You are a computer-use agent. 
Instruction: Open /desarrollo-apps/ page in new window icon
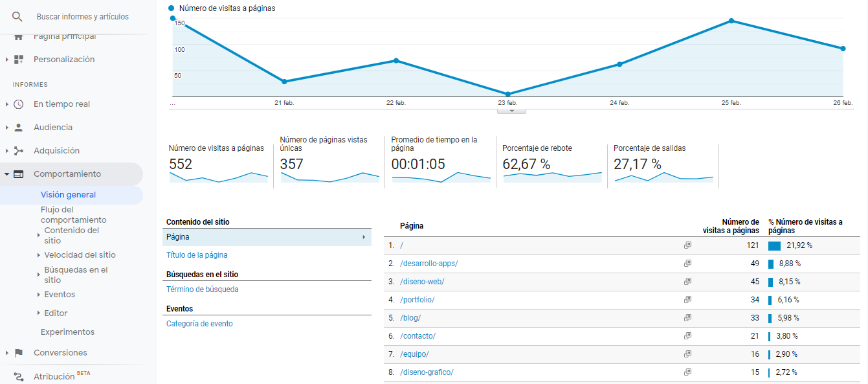pos(687,264)
